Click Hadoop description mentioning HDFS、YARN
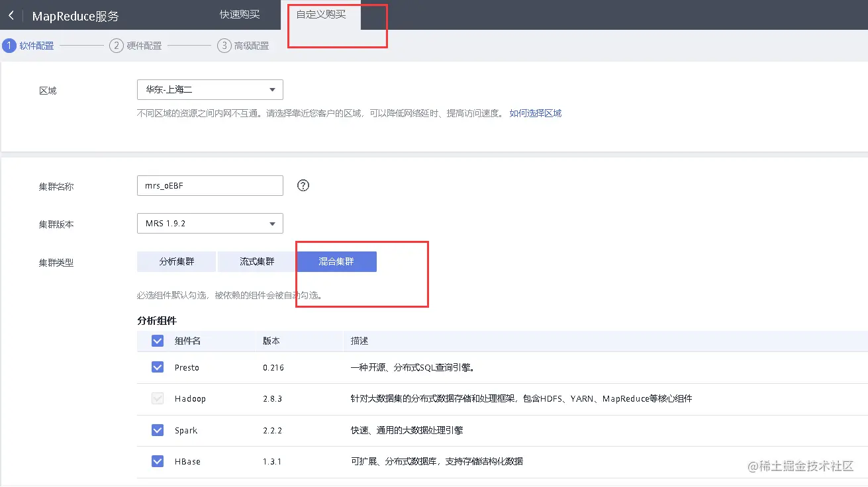This screenshot has width=868, height=487. tap(521, 399)
